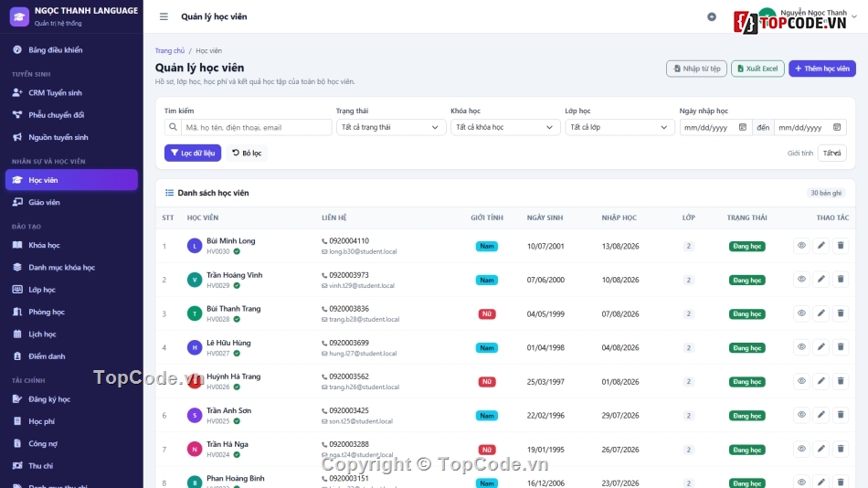The width and height of the screenshot is (868, 488).
Task: Edit student Bùi Thanh Trang
Action: pyautogui.click(x=821, y=313)
